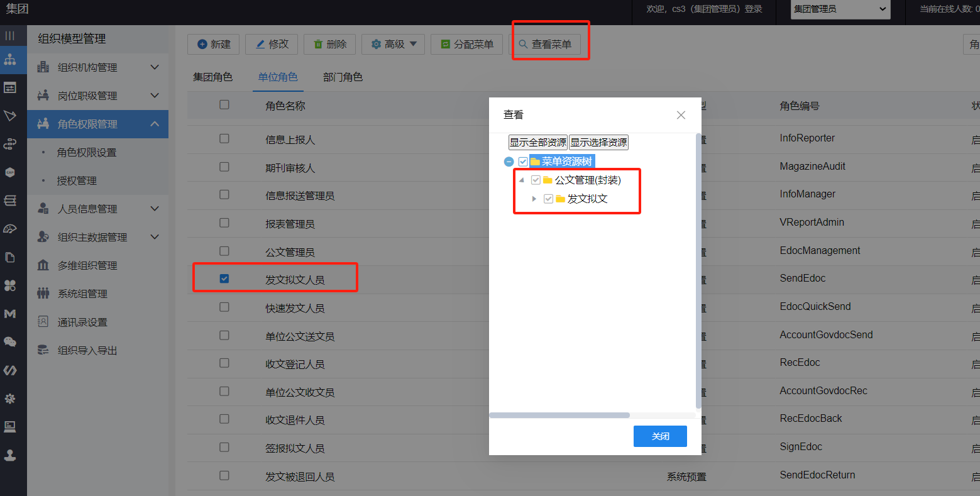This screenshot has width=980, height=496.
Task: Select the 单位角色 tab
Action: pyautogui.click(x=278, y=77)
